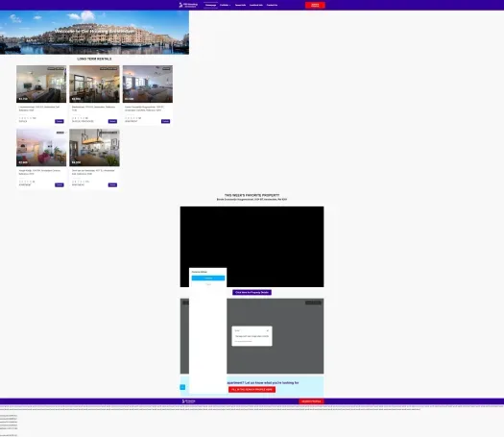Open the listing photo with the wall-mounted TV

tap(41, 84)
